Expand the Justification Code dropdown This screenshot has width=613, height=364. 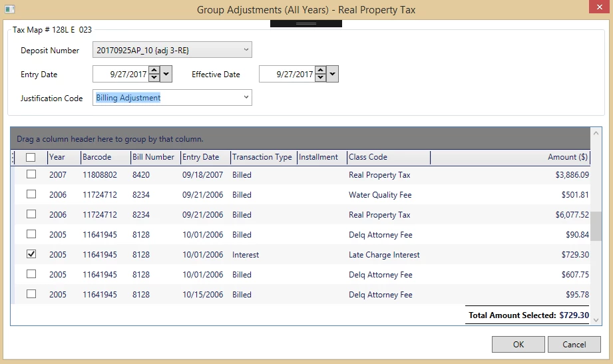245,98
